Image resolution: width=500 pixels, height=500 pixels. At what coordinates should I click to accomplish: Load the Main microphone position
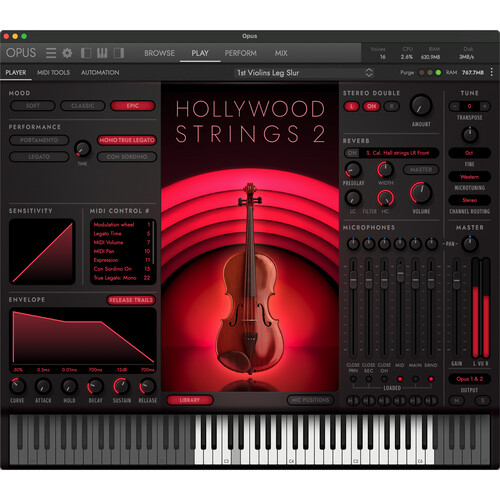[x=415, y=379]
